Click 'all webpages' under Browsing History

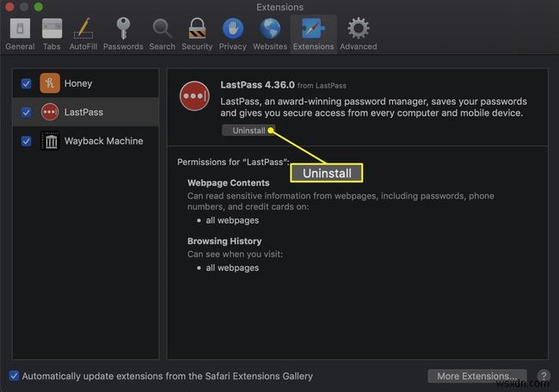pyautogui.click(x=232, y=268)
